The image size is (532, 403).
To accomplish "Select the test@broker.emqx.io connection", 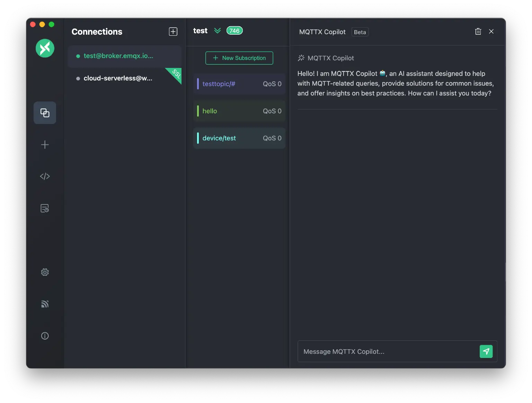I will 118,56.
